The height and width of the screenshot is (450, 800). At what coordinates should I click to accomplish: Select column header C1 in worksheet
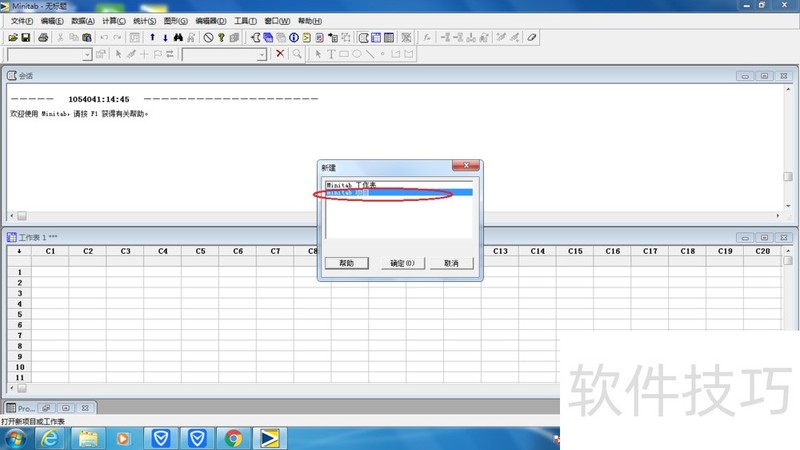50,251
